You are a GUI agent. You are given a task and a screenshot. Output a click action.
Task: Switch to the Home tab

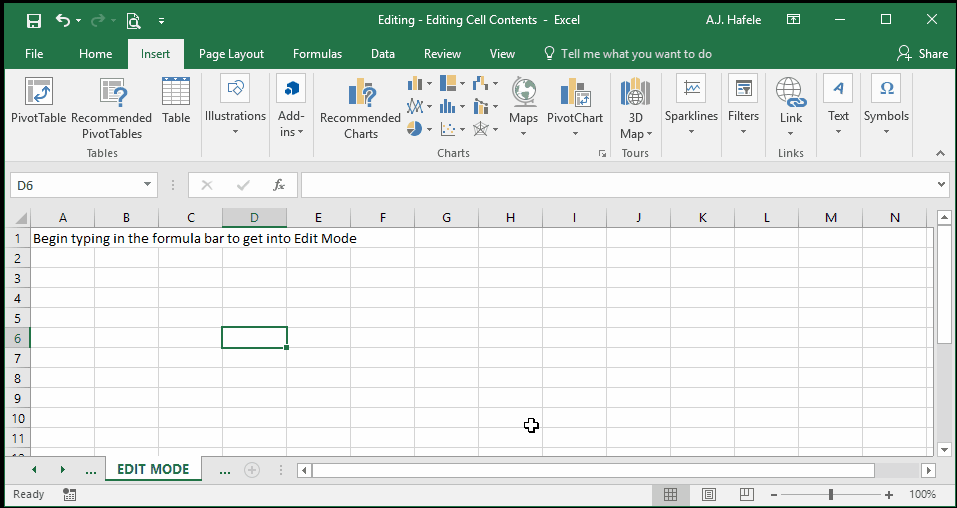pyautogui.click(x=95, y=54)
